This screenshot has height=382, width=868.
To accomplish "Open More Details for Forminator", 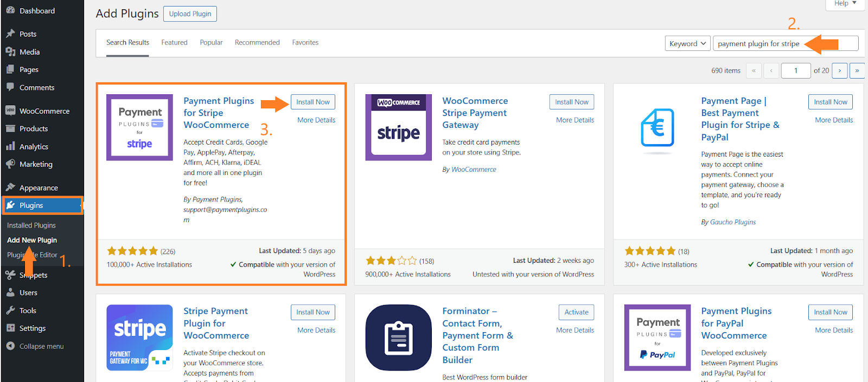I will click(x=575, y=330).
